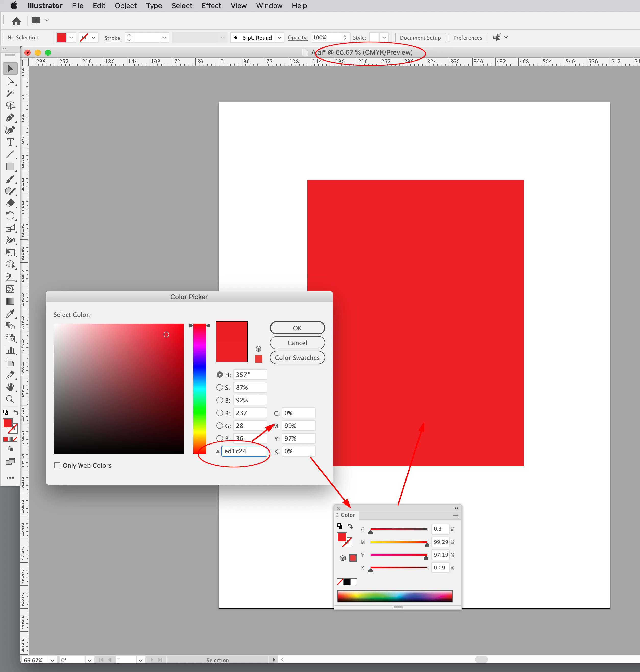Select the Rectangle tool

tap(10, 166)
